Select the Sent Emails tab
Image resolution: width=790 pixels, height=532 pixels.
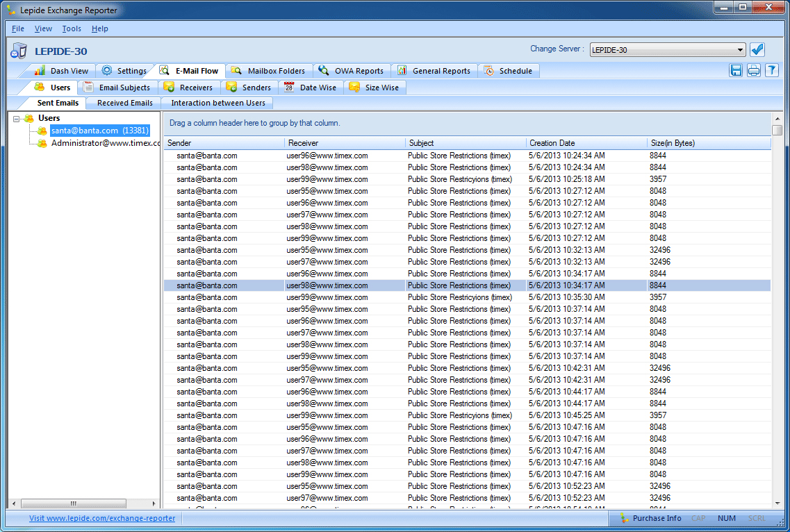tap(58, 103)
